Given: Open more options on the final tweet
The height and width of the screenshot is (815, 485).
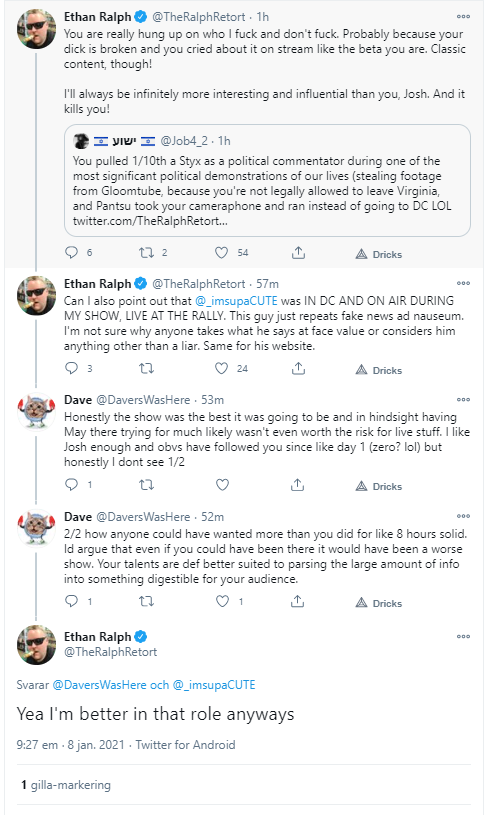Looking at the screenshot, I should (463, 637).
